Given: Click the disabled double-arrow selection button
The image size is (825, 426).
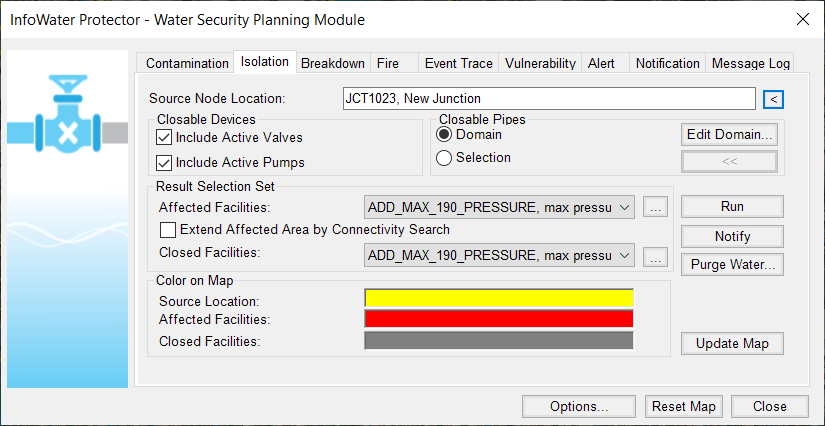Looking at the screenshot, I should pos(729,161).
